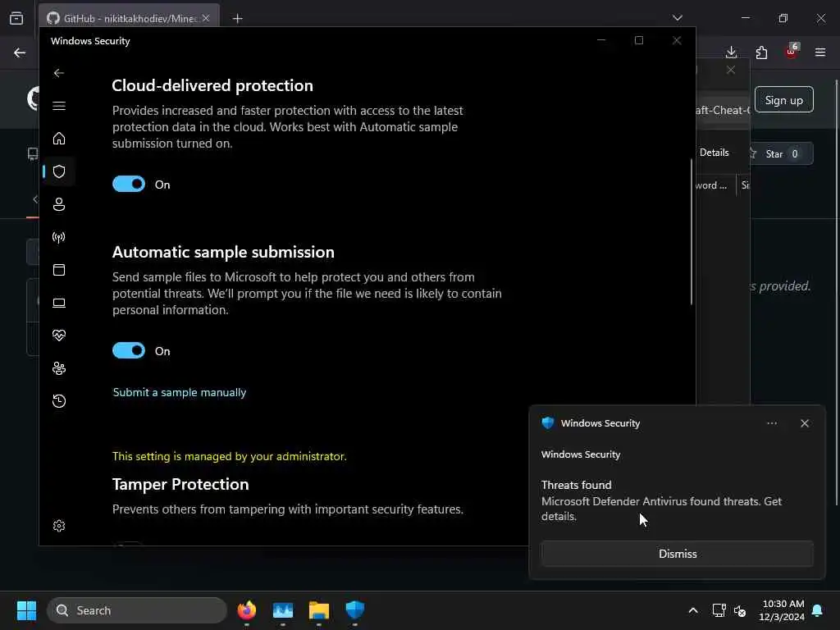Viewport: 840px width, 630px height.
Task: Open Firefox downloads icon
Action: click(x=731, y=52)
